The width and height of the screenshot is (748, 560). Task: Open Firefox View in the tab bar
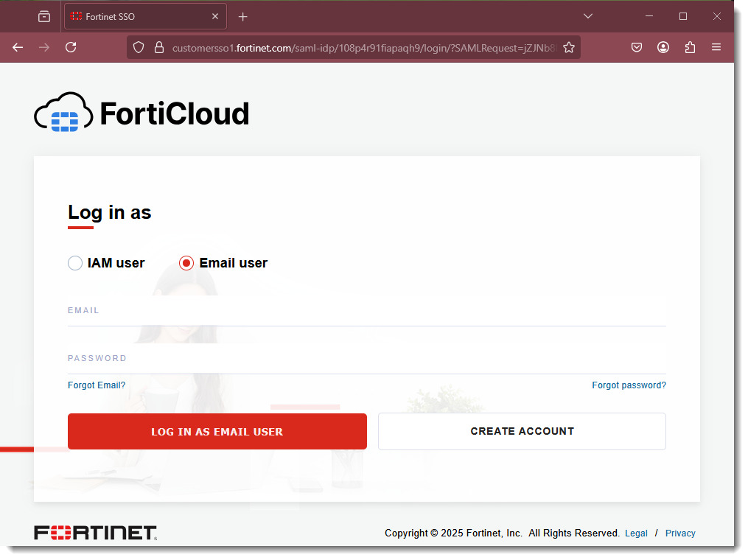(43, 15)
